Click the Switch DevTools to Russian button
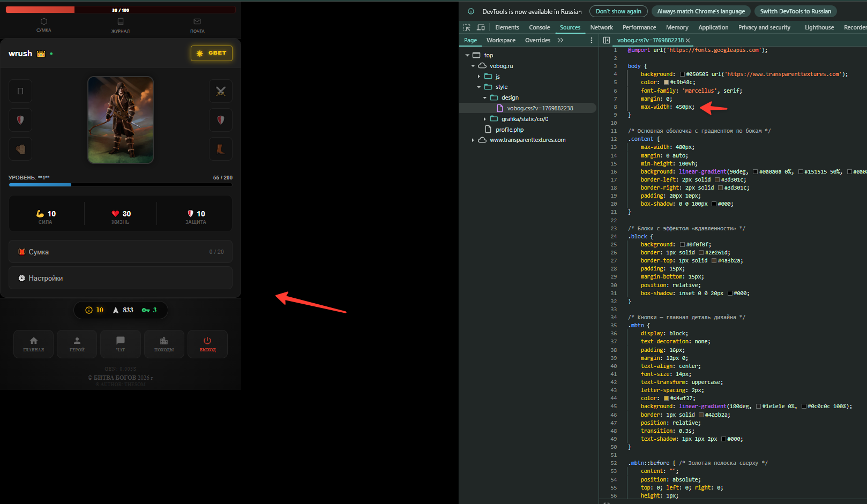Screen dimensions: 867x504 [x=795, y=11]
